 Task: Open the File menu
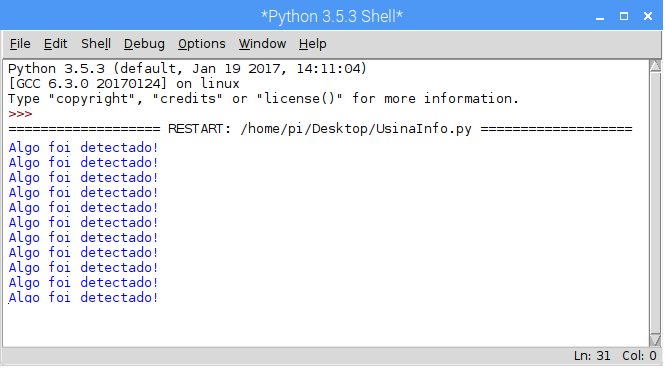(x=20, y=44)
